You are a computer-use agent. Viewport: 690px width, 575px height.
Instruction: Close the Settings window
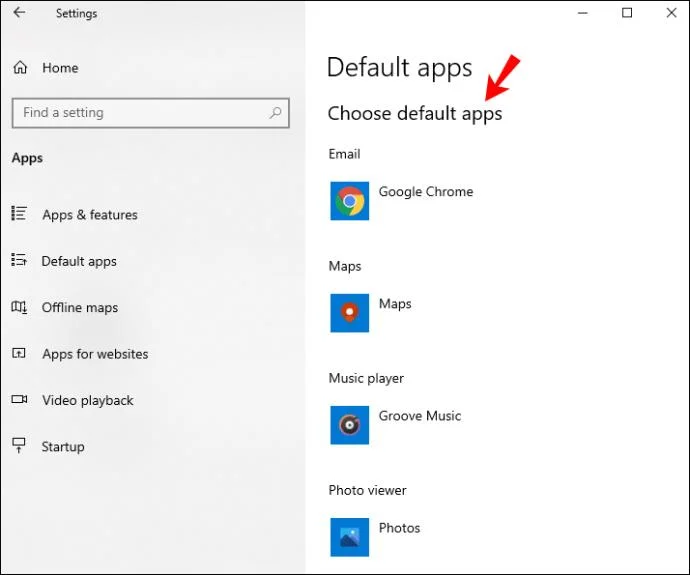(x=672, y=13)
